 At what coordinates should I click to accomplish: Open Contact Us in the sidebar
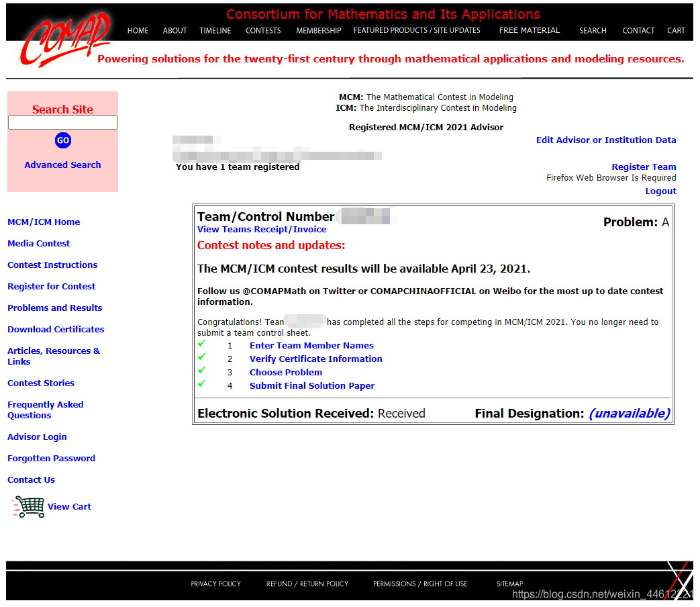coord(32,479)
